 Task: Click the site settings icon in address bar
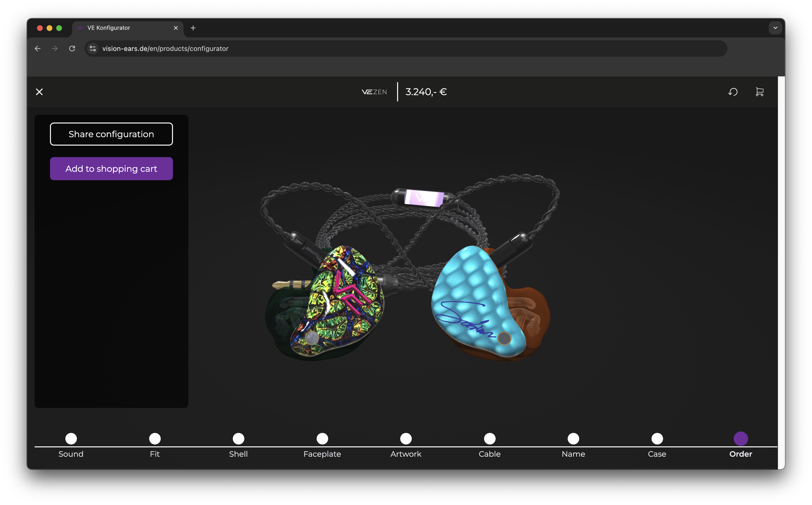[93, 49]
